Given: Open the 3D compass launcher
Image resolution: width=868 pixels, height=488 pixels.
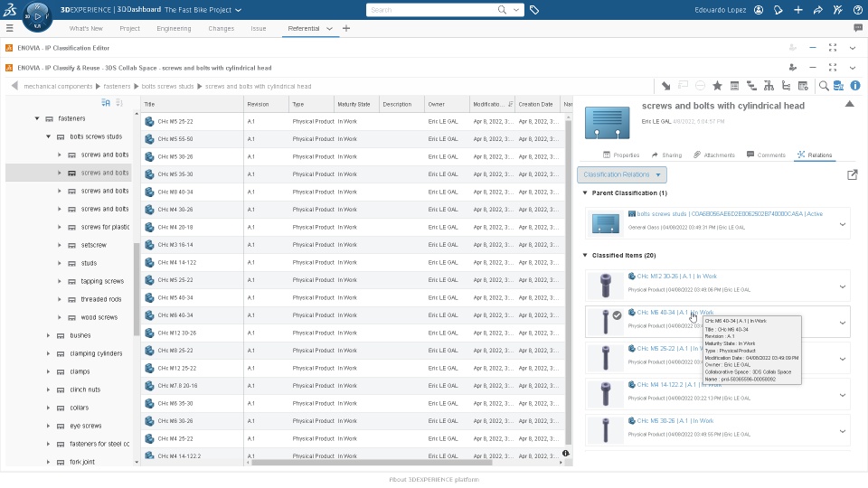Looking at the screenshot, I should [x=37, y=16].
